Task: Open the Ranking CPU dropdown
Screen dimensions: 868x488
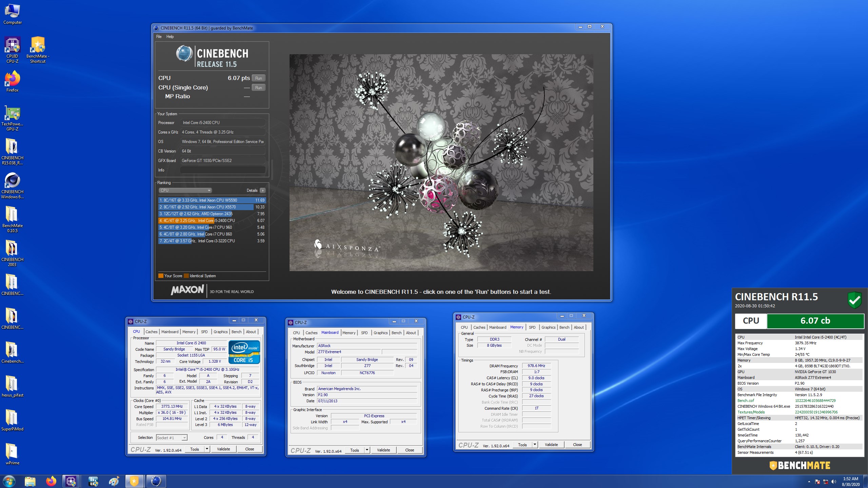Action: point(185,190)
